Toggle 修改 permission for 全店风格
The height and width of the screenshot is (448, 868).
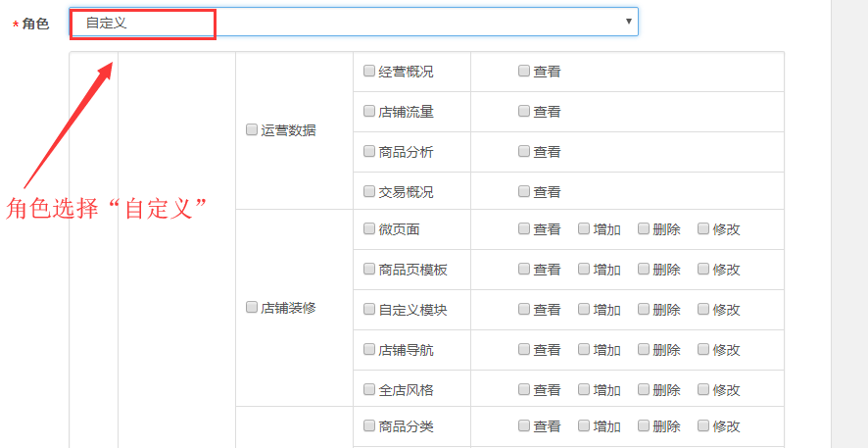pyautogui.click(x=703, y=389)
